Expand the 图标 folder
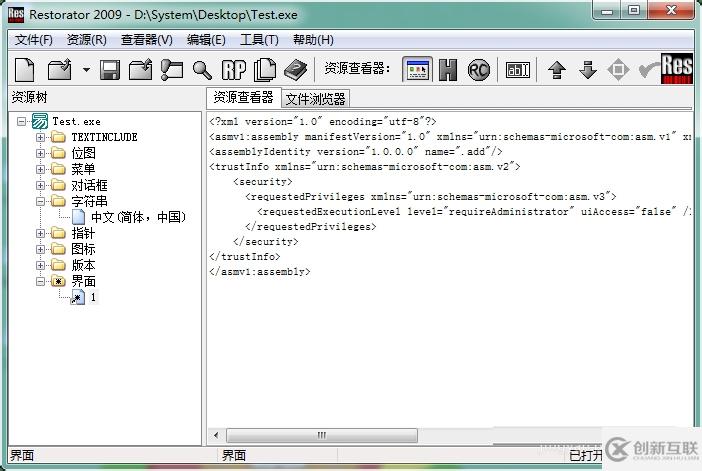The width and height of the screenshot is (702, 471). pyautogui.click(x=41, y=249)
